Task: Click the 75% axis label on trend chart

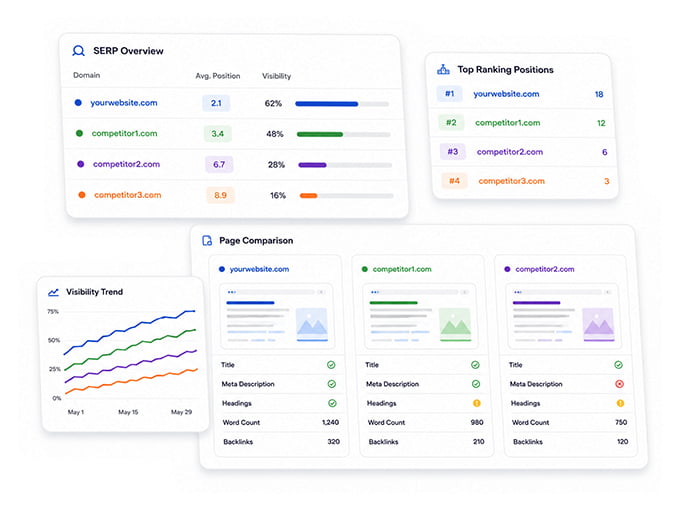Action: click(x=53, y=311)
